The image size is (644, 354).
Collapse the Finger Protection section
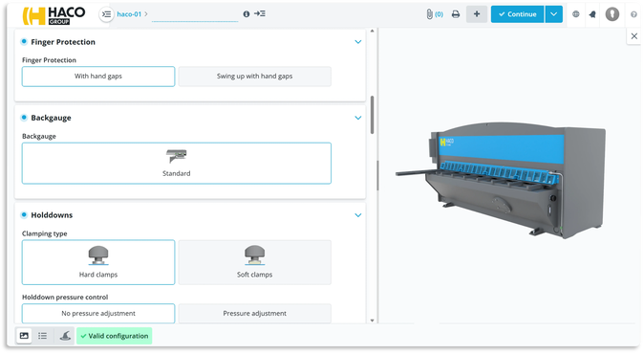(357, 42)
